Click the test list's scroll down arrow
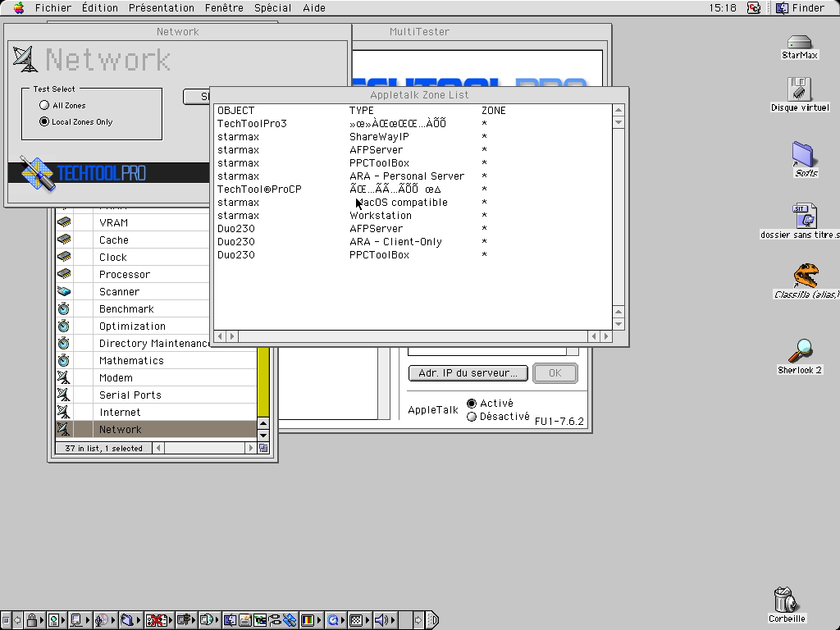This screenshot has height=630, width=840. (x=263, y=435)
